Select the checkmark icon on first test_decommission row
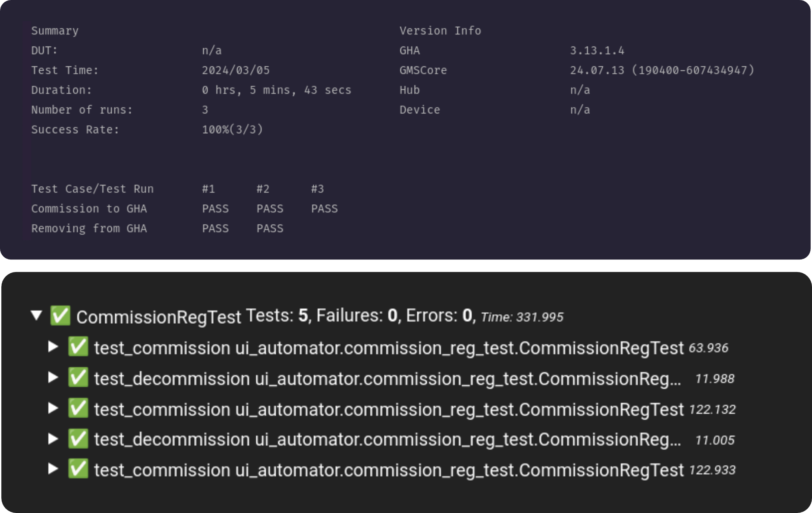This screenshot has height=513, width=812. [79, 378]
